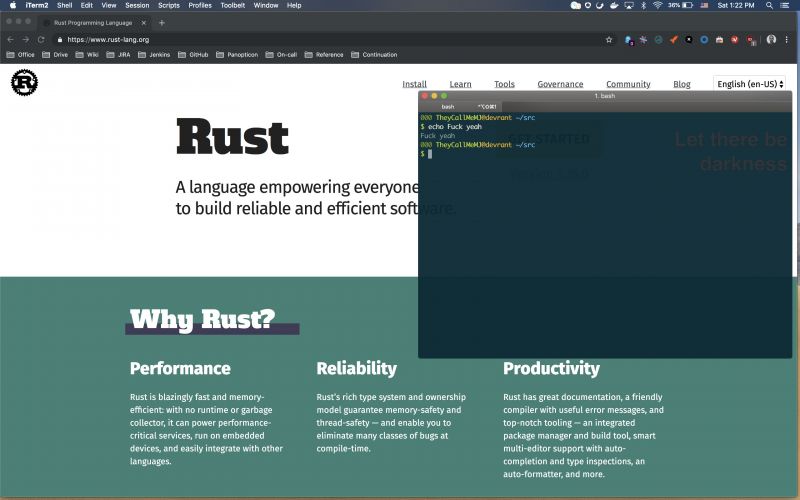Viewport: 800px width, 500px height.
Task: Open the Shell menu
Action: click(64, 5)
